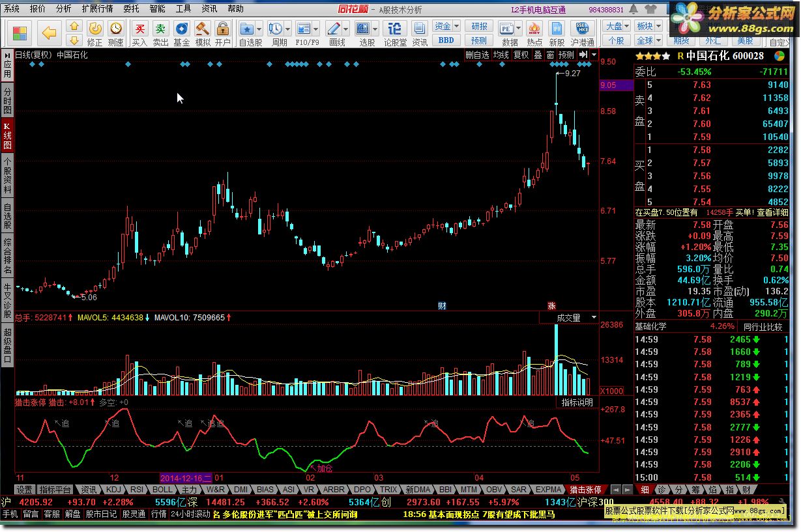Click the 买入 (buy) toolbar icon
801x532 pixels.
pos(139,33)
